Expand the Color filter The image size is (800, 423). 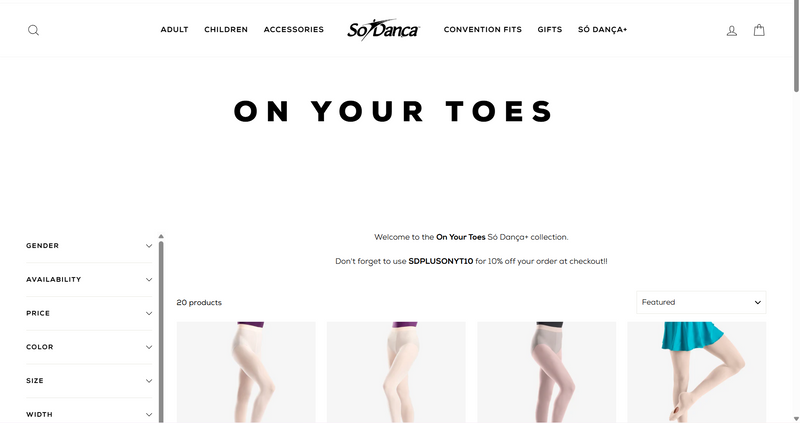(89, 347)
